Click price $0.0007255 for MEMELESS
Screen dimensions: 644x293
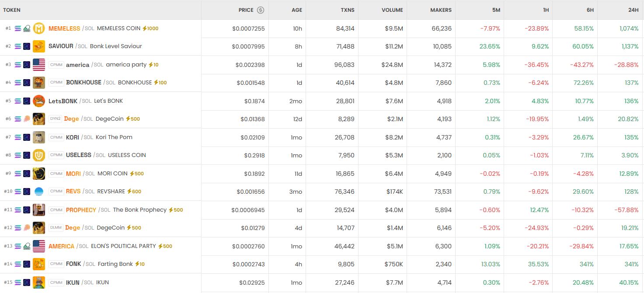(248, 28)
